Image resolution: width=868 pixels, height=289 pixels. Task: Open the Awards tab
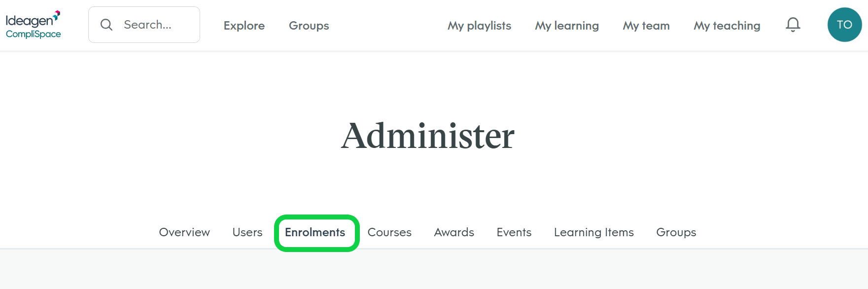point(453,232)
